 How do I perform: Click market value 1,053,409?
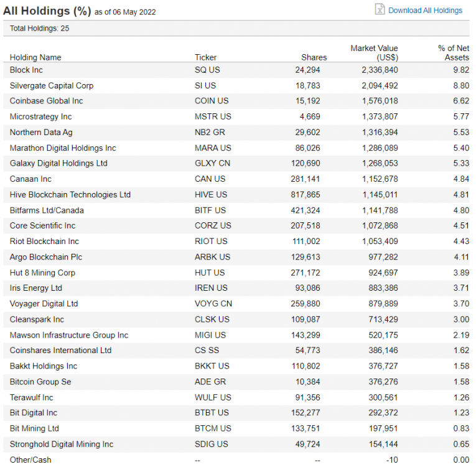click(380, 242)
